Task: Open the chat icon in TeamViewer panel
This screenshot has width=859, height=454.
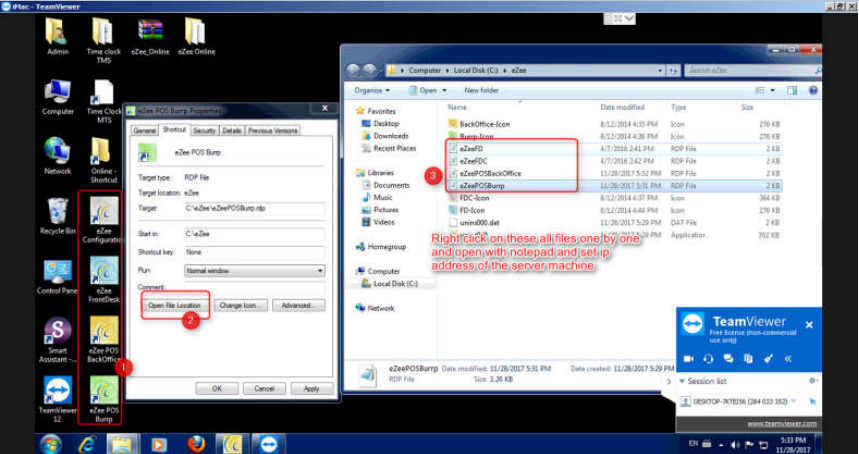Action: point(728,359)
